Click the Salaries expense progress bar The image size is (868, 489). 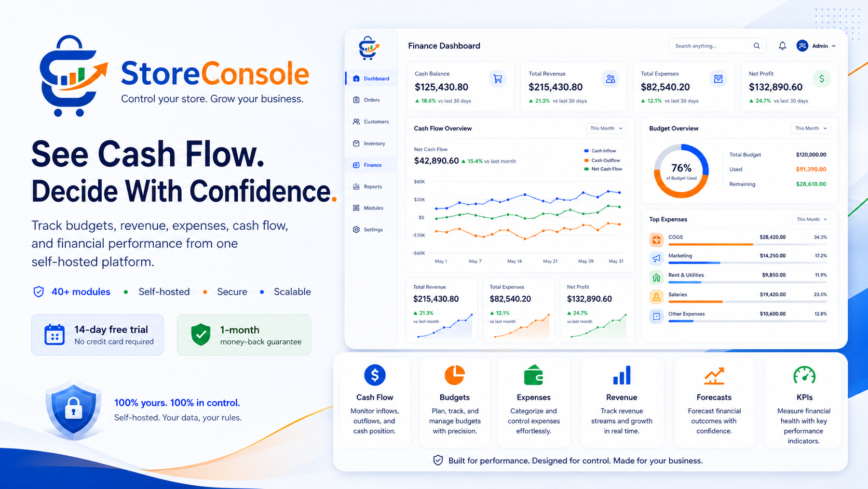(748, 301)
